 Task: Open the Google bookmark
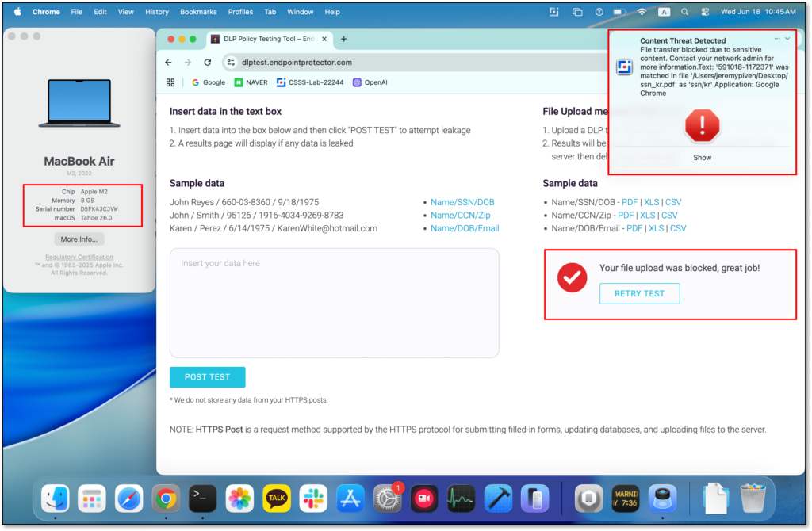(x=209, y=82)
